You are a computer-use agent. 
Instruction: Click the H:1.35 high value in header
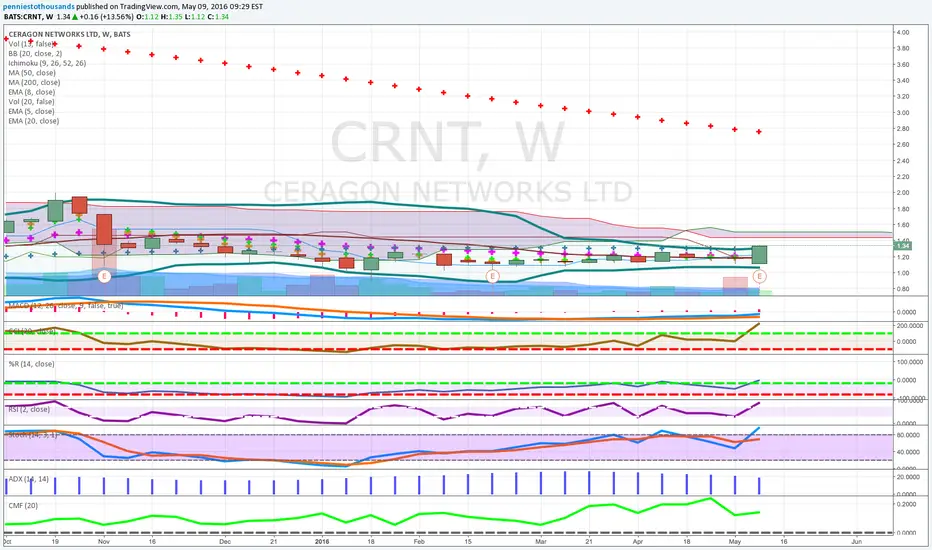(x=172, y=17)
